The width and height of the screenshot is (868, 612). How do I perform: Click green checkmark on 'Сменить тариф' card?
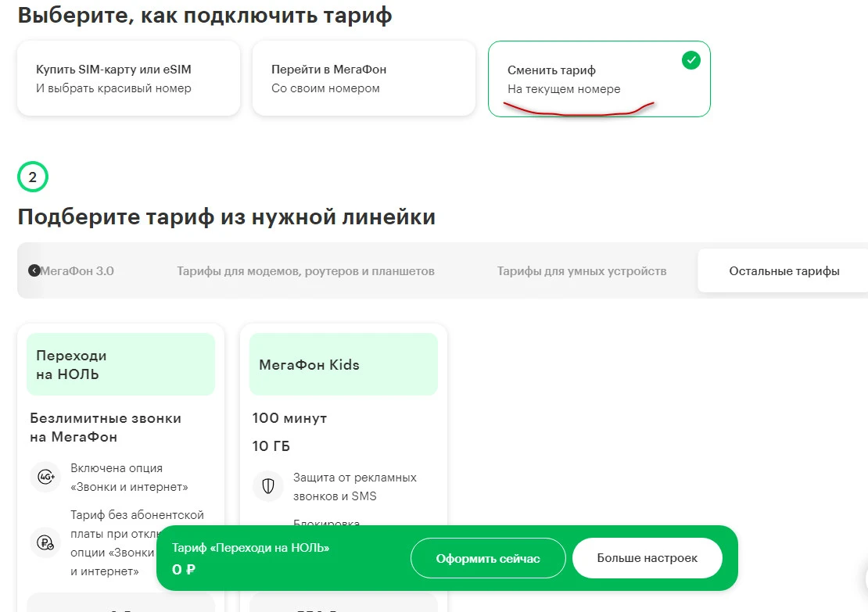pyautogui.click(x=690, y=59)
